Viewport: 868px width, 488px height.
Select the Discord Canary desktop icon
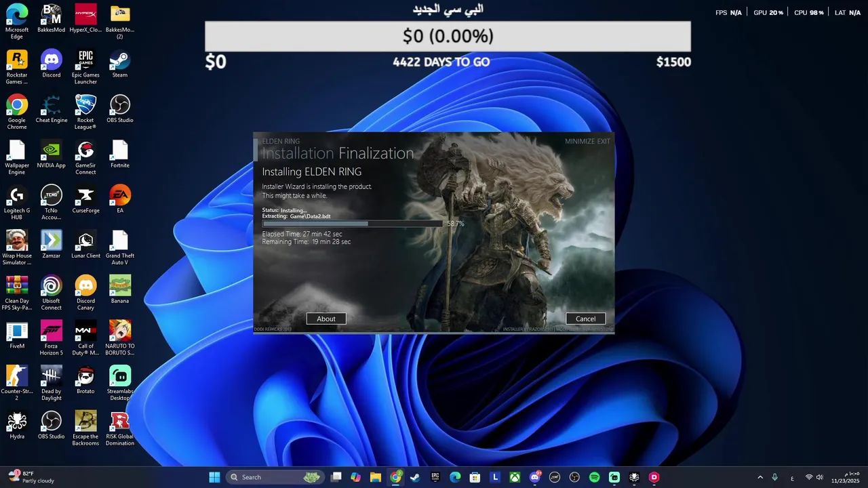pos(85,293)
